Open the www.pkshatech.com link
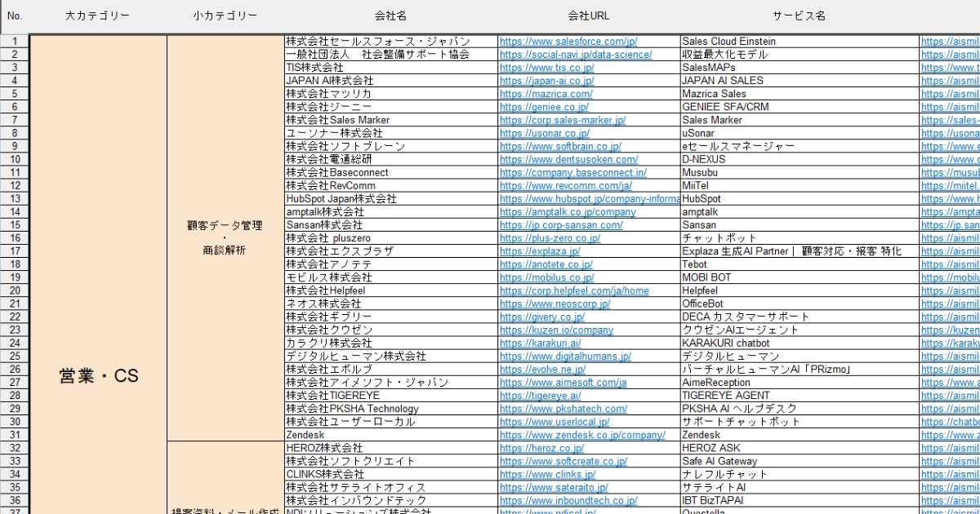 [563, 409]
